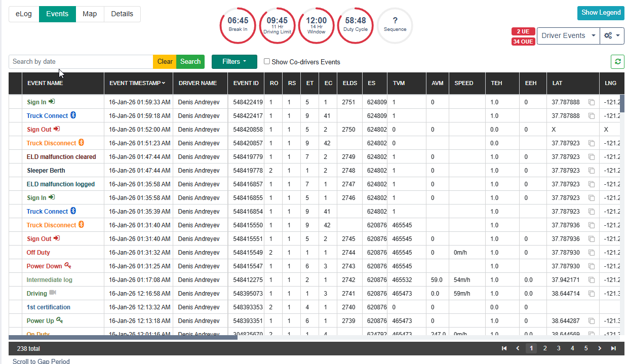Switch to the Map tab
Image resolution: width=627 pixels, height=364 pixels.
tap(90, 14)
